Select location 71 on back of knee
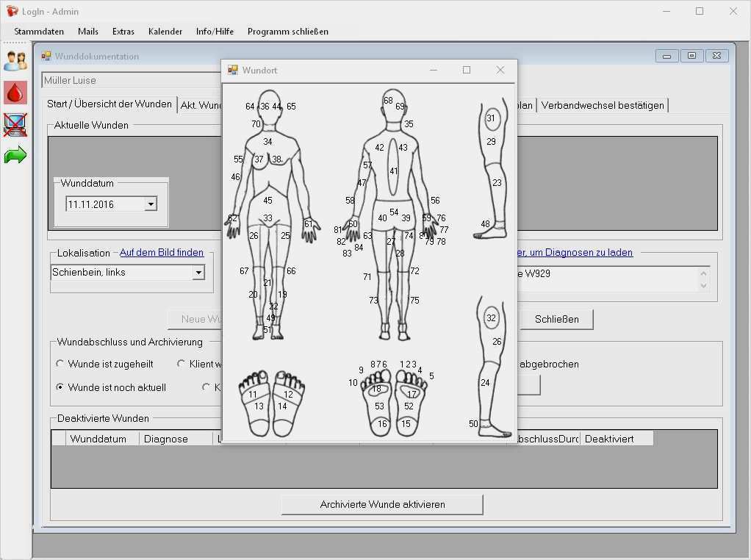 point(367,277)
